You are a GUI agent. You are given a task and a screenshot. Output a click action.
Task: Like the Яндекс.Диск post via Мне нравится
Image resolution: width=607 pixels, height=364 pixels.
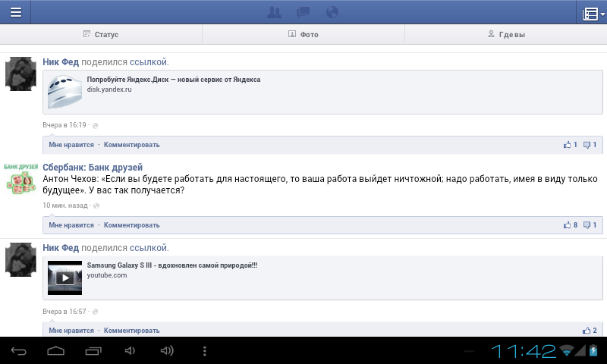pyautogui.click(x=71, y=144)
